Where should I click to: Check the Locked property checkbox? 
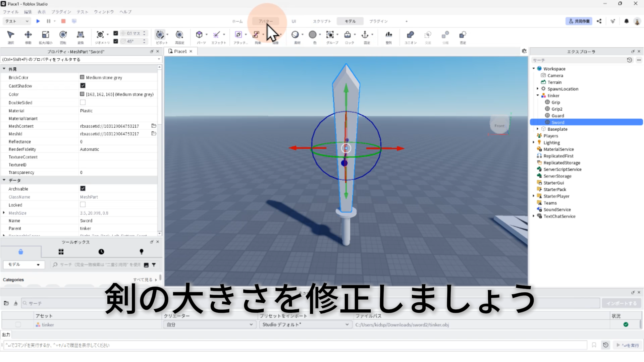83,205
